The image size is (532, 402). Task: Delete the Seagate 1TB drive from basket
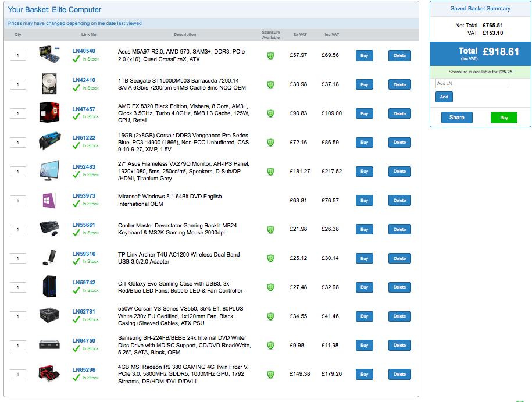tap(399, 84)
